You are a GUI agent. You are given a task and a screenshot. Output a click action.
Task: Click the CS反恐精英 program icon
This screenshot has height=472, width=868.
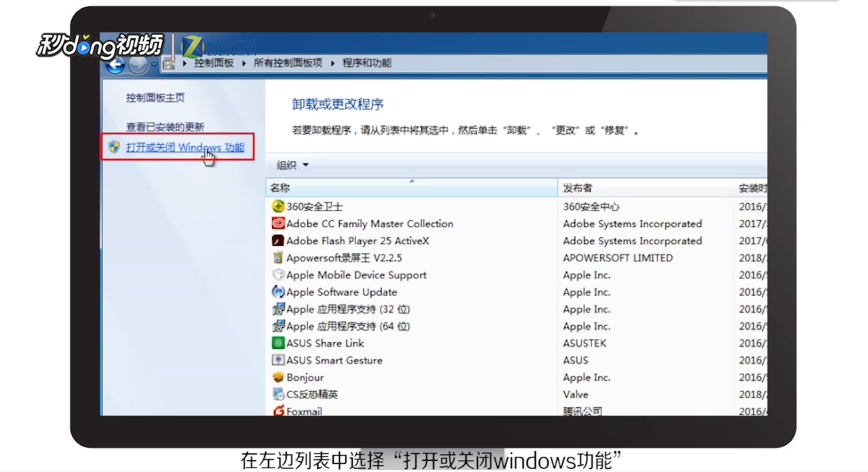278,394
